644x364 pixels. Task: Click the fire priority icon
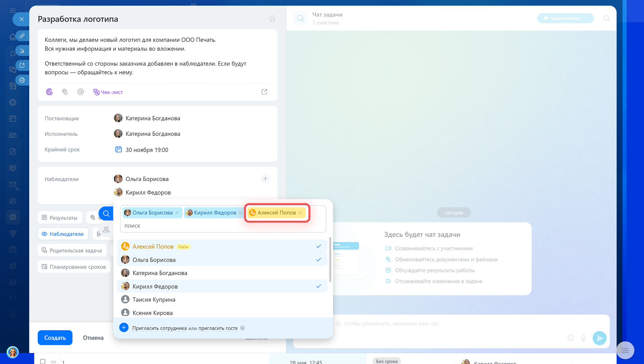[x=272, y=19]
